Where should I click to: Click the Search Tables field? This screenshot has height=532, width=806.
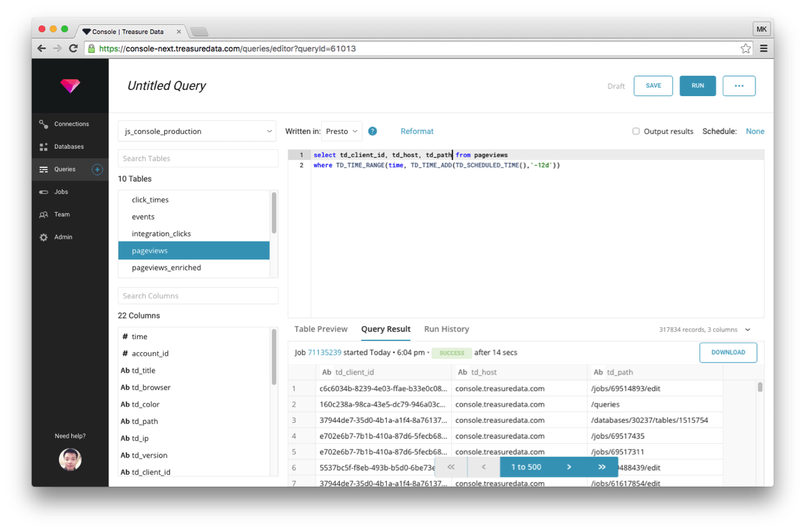(198, 159)
